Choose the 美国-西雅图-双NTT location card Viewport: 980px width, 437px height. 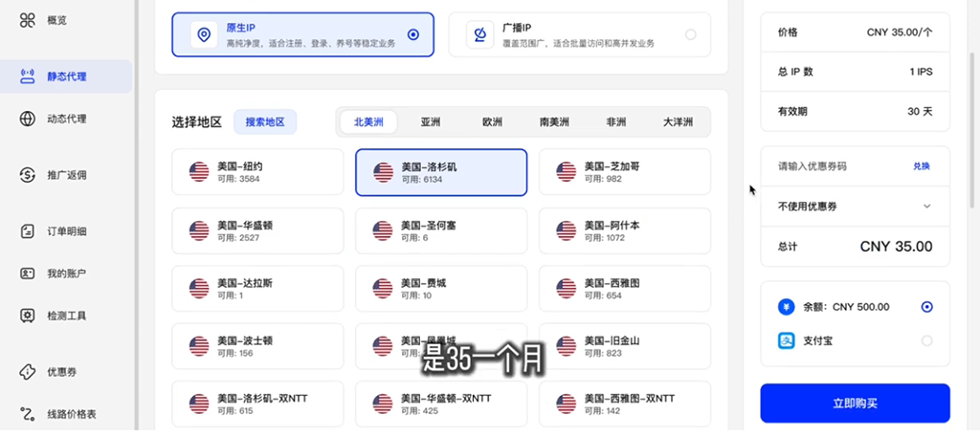(625, 404)
